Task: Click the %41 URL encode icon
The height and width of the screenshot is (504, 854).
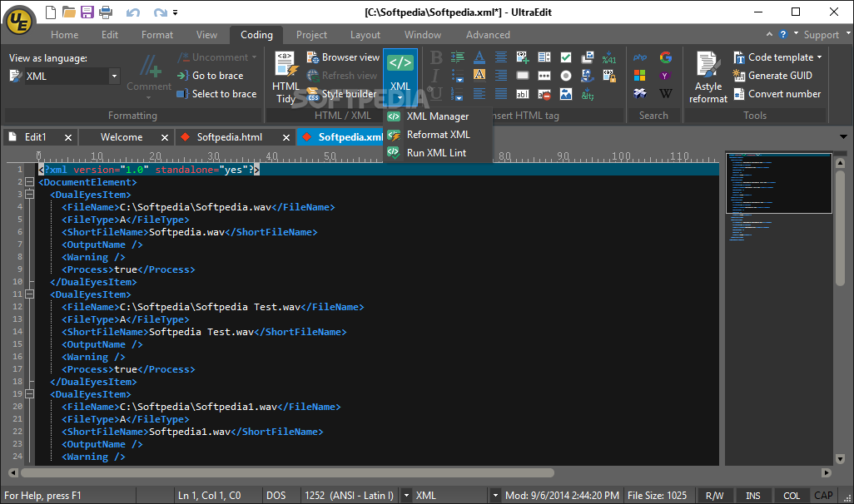Action: (609, 57)
